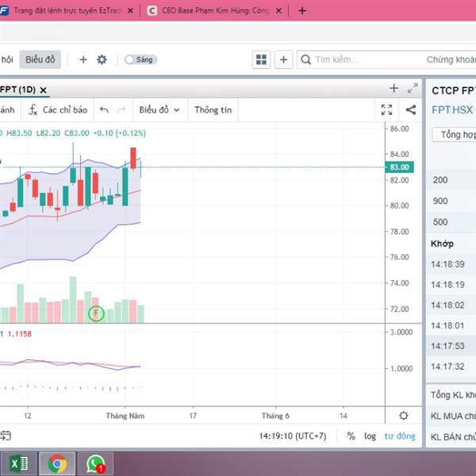The image size is (476, 476).
Task: Open WhatsApp from the taskbar
Action: tap(96, 464)
